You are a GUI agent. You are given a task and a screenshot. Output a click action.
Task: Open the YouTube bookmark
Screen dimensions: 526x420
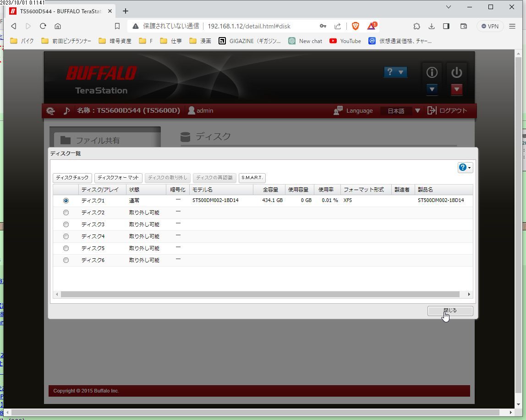[x=345, y=41]
